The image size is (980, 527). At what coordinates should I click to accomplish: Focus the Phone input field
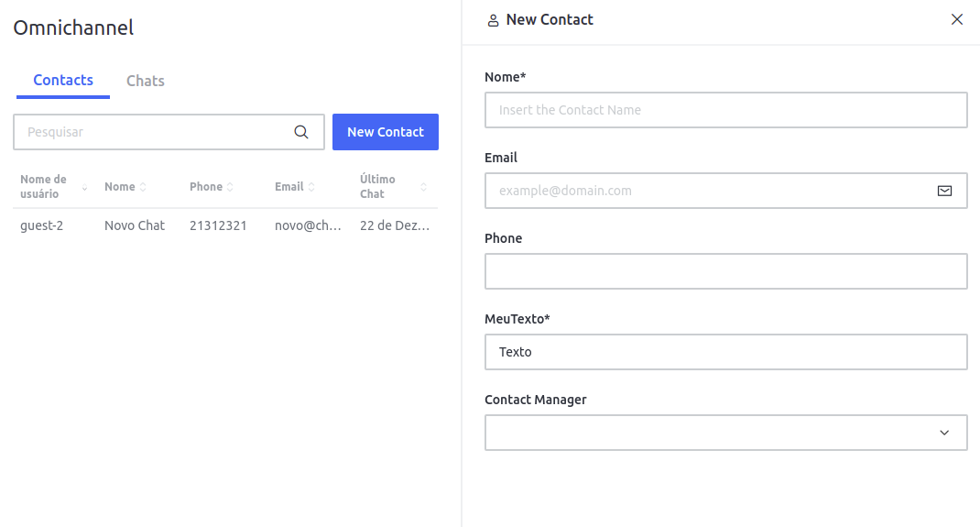click(725, 271)
